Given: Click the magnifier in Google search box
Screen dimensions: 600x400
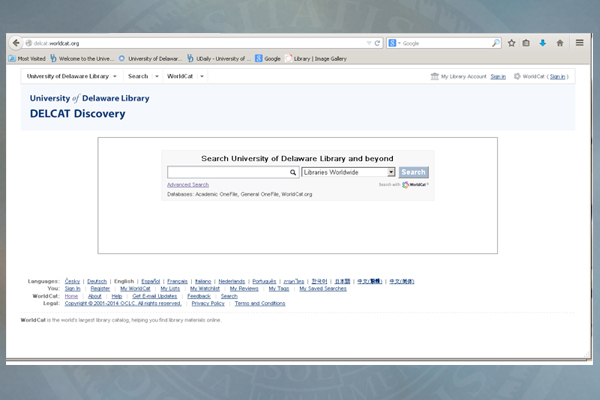Looking at the screenshot, I should coord(496,43).
